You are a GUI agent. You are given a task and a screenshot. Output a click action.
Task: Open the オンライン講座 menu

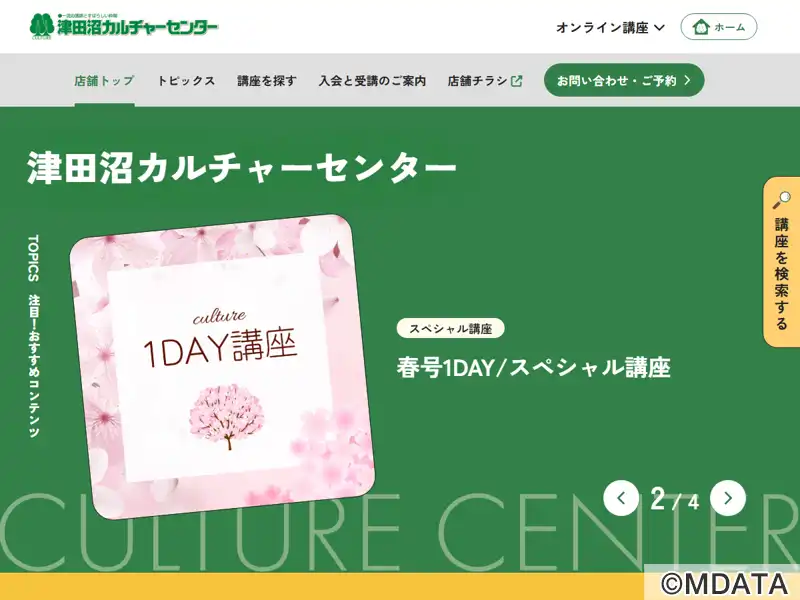611,28
